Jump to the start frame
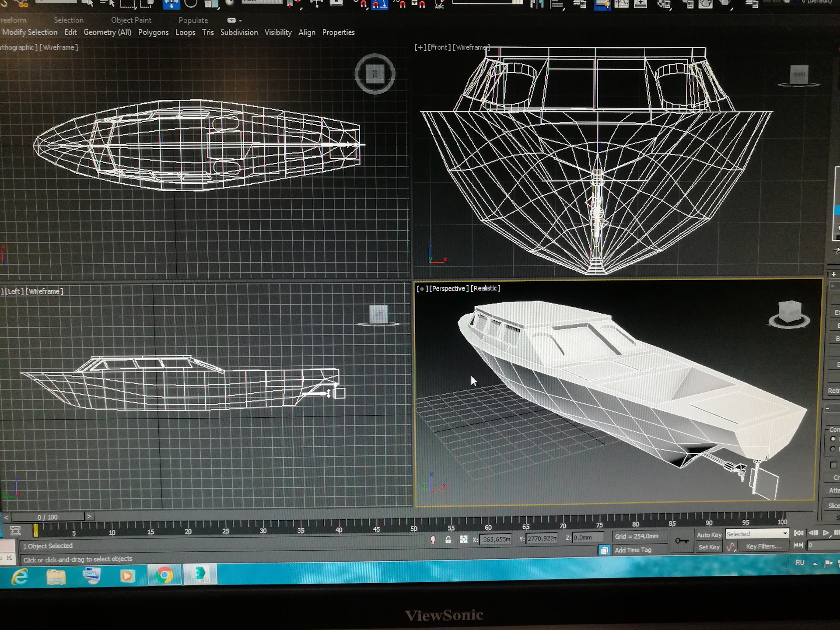Viewport: 840px width, 630px height. pyautogui.click(x=798, y=533)
